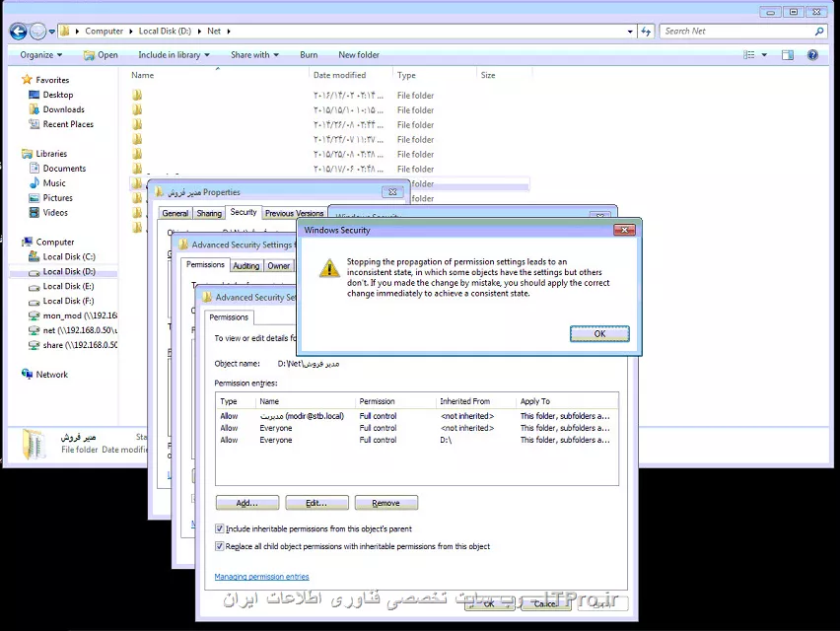
Task: Sort by Size column header
Action: point(488,76)
